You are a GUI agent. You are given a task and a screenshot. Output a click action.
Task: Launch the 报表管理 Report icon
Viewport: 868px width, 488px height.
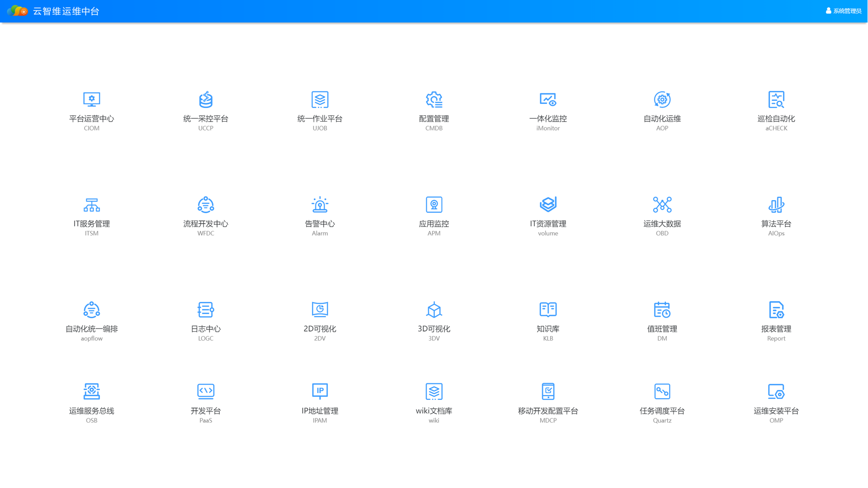coord(776,310)
